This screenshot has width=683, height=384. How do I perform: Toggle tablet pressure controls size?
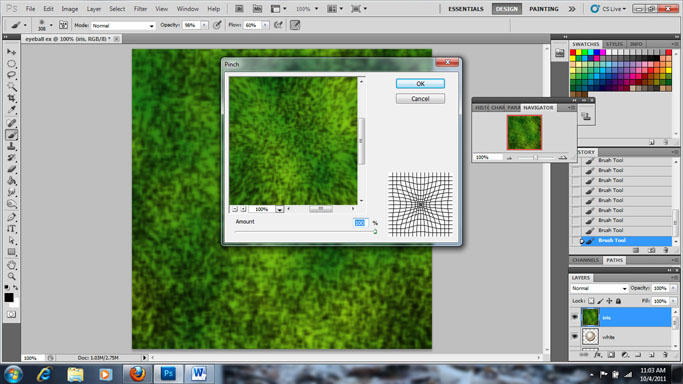pyautogui.click(x=295, y=25)
